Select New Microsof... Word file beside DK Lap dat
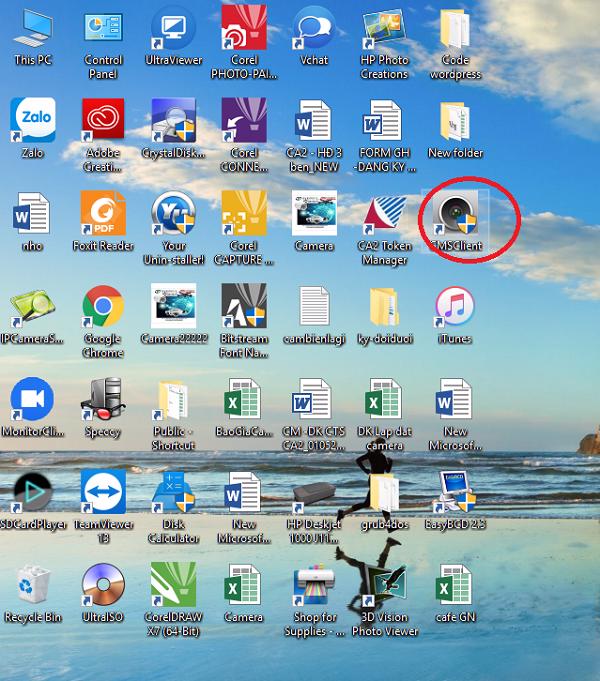Viewport: 600px width, 681px height. (455, 399)
